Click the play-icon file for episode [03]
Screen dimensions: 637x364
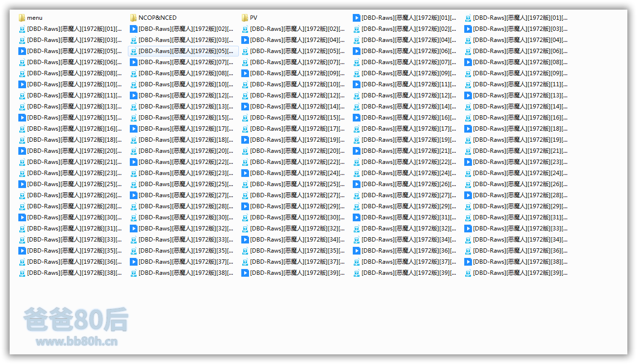(516, 29)
